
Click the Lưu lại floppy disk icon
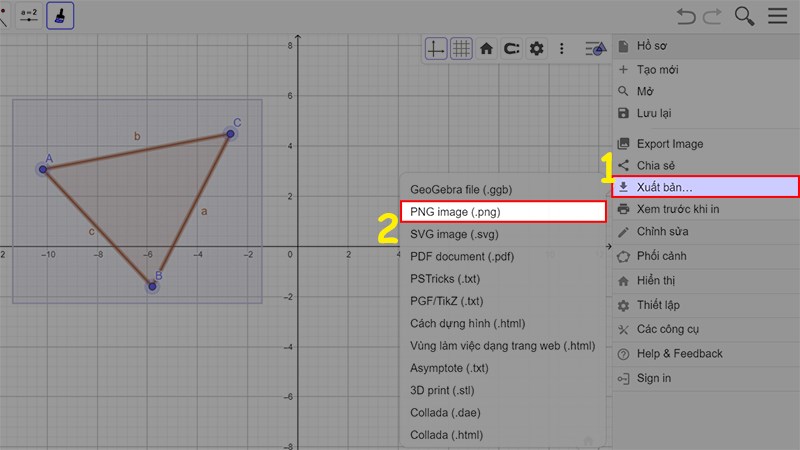click(x=623, y=113)
